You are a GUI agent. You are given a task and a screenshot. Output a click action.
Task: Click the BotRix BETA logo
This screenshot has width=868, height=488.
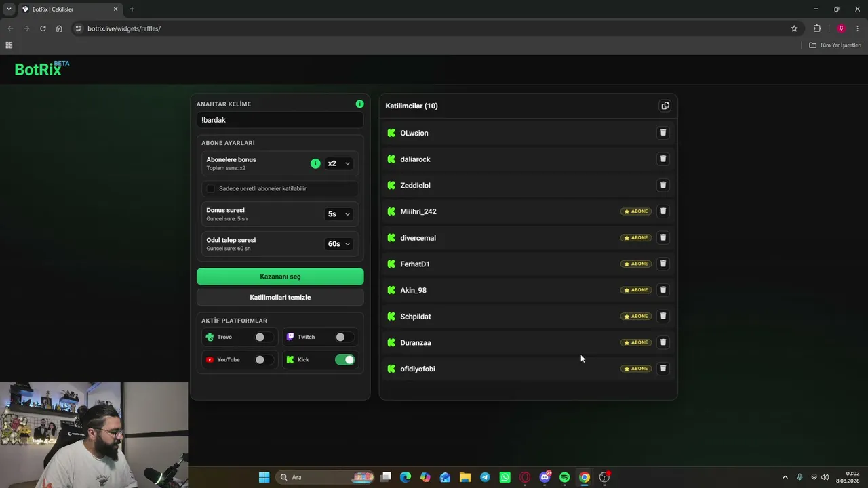click(x=42, y=68)
